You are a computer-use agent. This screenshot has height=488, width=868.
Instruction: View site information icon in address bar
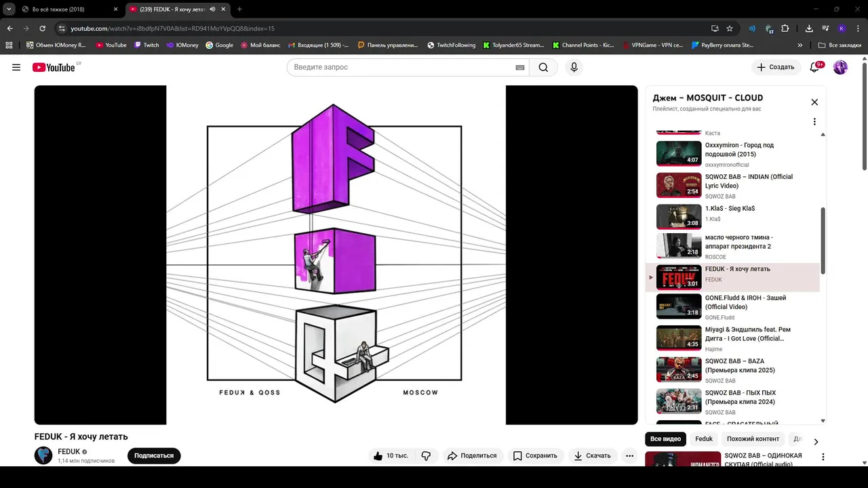coord(62,28)
